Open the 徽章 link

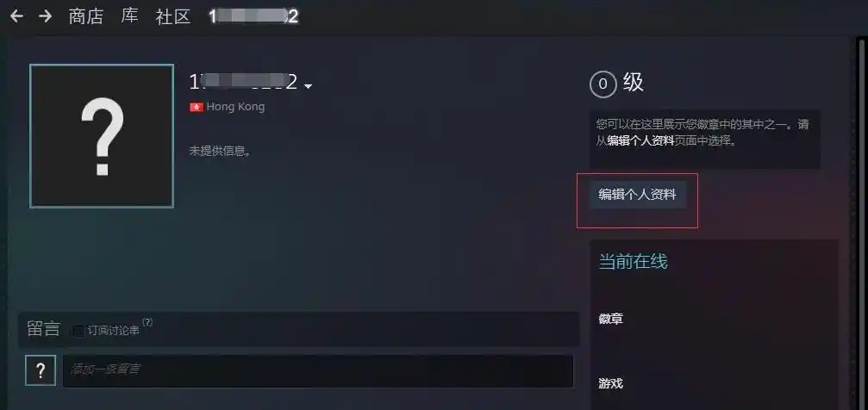point(610,320)
